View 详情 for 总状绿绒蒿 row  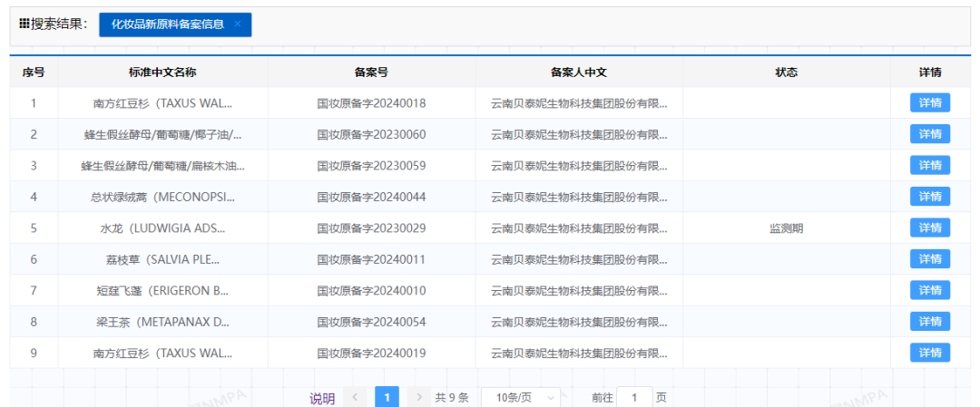(x=929, y=197)
